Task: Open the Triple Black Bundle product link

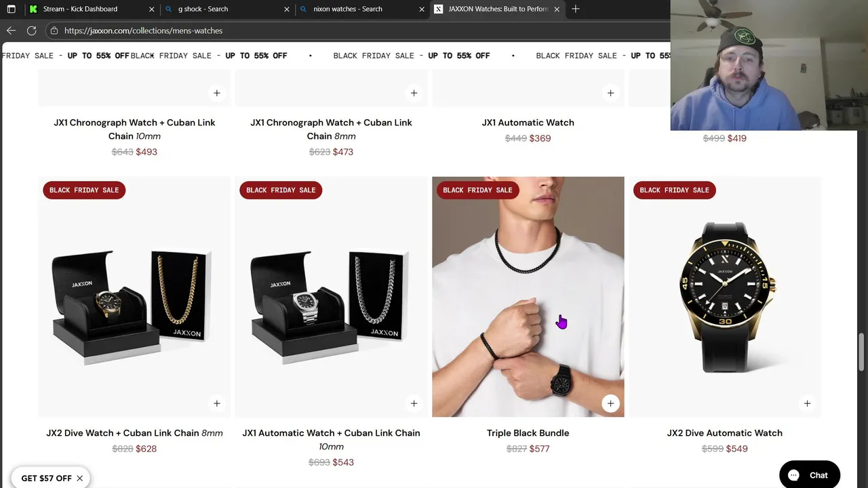Action: click(x=528, y=433)
